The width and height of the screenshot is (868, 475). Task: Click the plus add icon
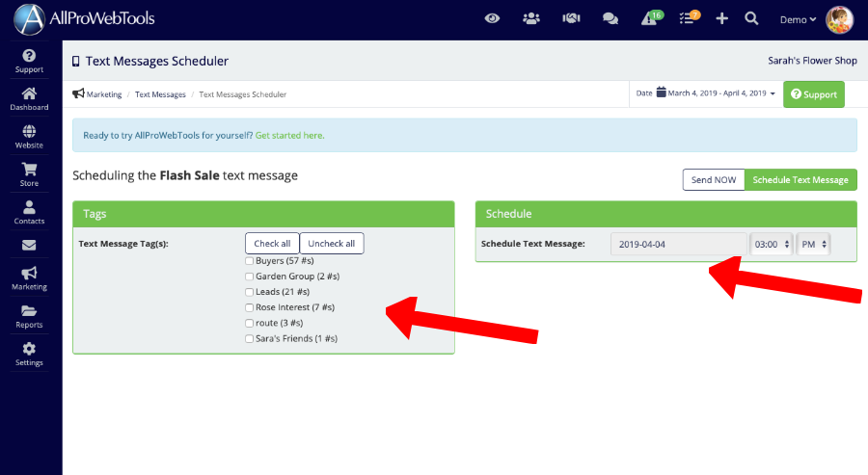[721, 19]
